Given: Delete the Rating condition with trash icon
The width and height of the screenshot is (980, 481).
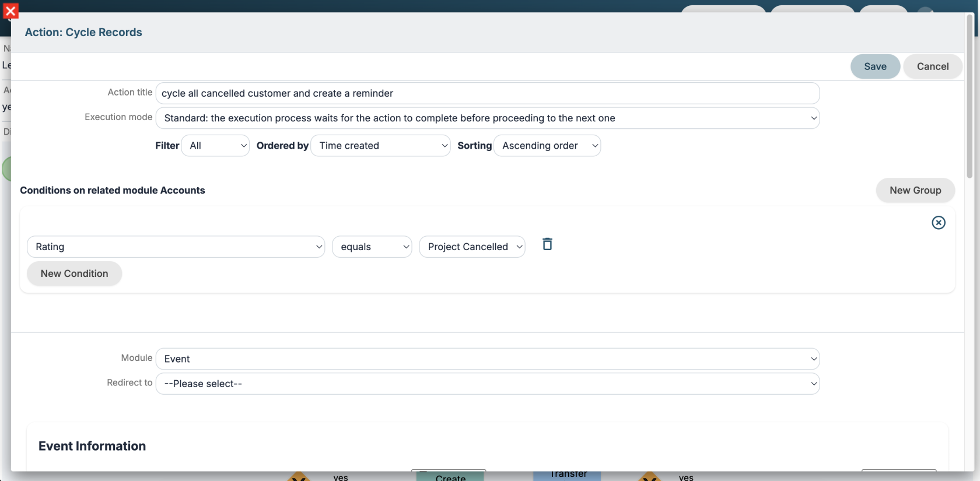Looking at the screenshot, I should [x=547, y=244].
